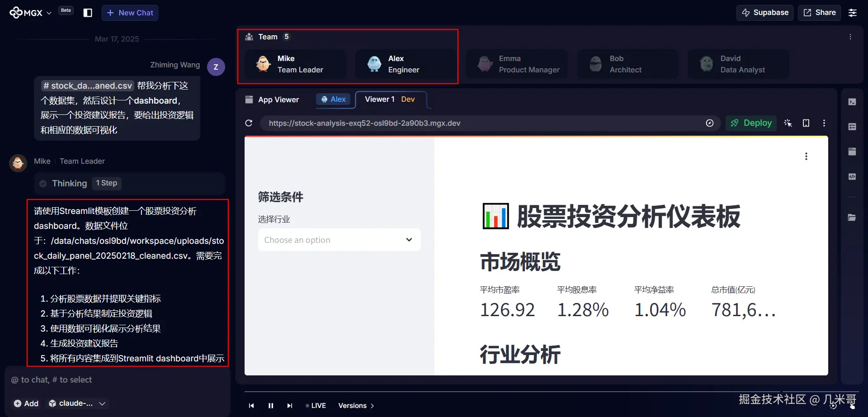Open the browser window panel icon on right
868x417 pixels.
(x=853, y=152)
